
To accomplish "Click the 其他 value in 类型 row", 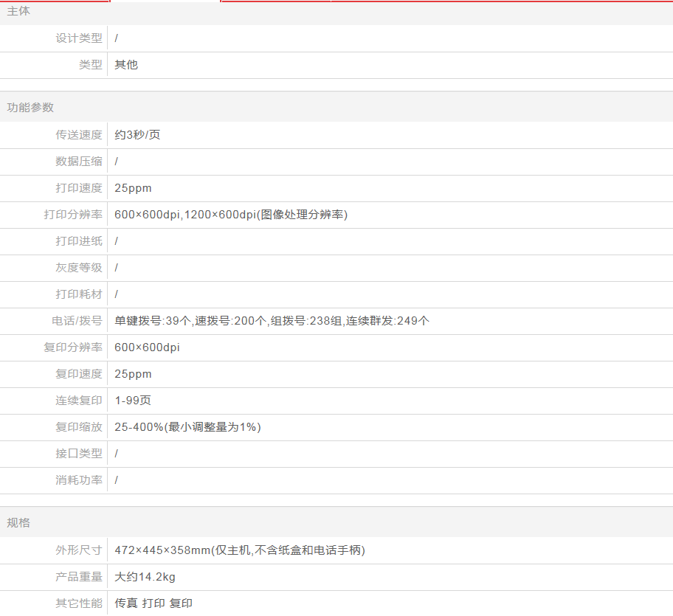I will (x=126, y=65).
